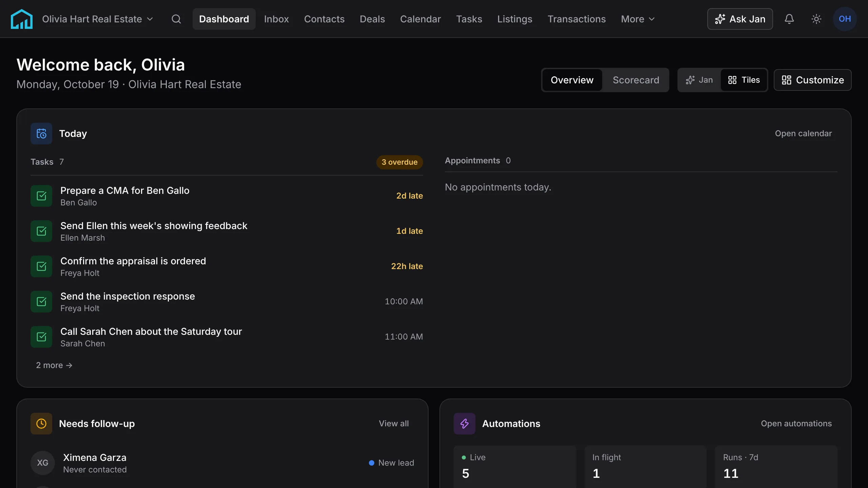Click the Ben Gallo contact under task
Image resolution: width=868 pixels, height=488 pixels.
click(x=79, y=203)
